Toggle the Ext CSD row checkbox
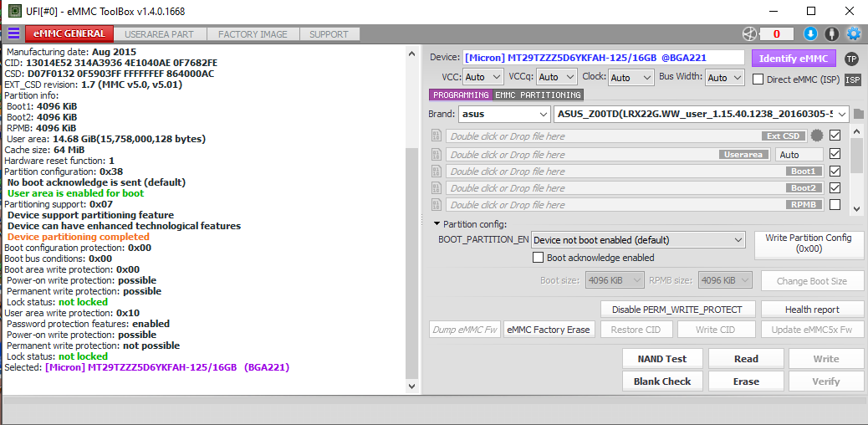Viewport: 868px width, 425px height. (835, 136)
